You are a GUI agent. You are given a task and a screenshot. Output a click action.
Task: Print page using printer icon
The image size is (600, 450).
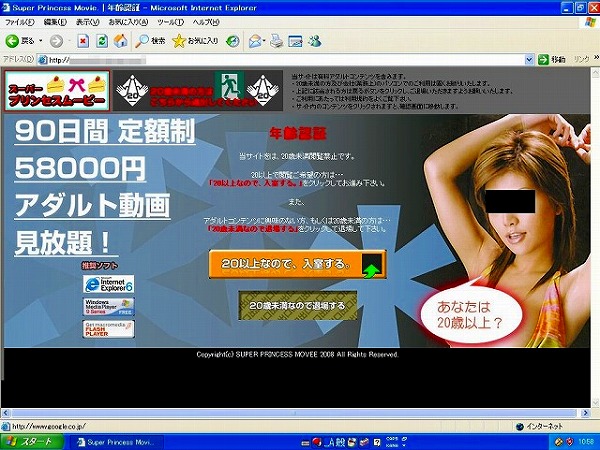pos(276,41)
